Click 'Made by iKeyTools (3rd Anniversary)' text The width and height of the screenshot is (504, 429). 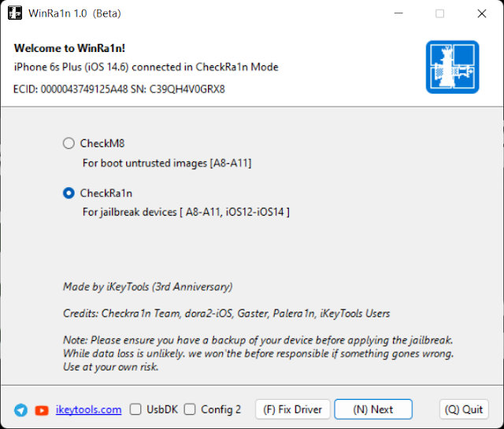[148, 287]
